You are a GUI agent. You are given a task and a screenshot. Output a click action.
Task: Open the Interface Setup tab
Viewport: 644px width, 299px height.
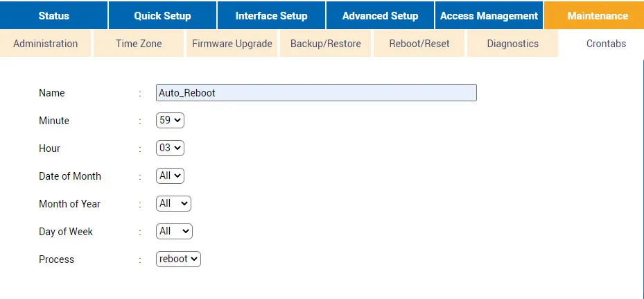pos(271,15)
